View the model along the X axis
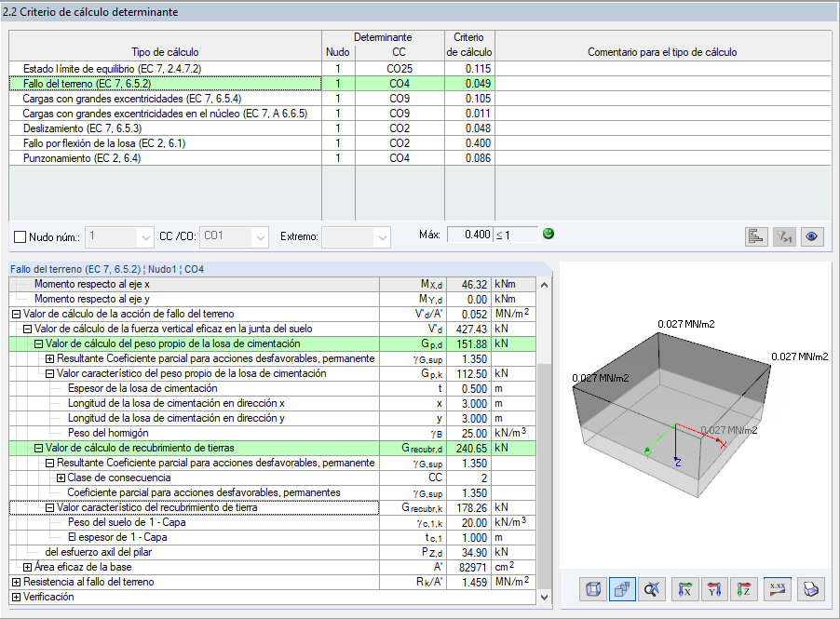 point(684,589)
